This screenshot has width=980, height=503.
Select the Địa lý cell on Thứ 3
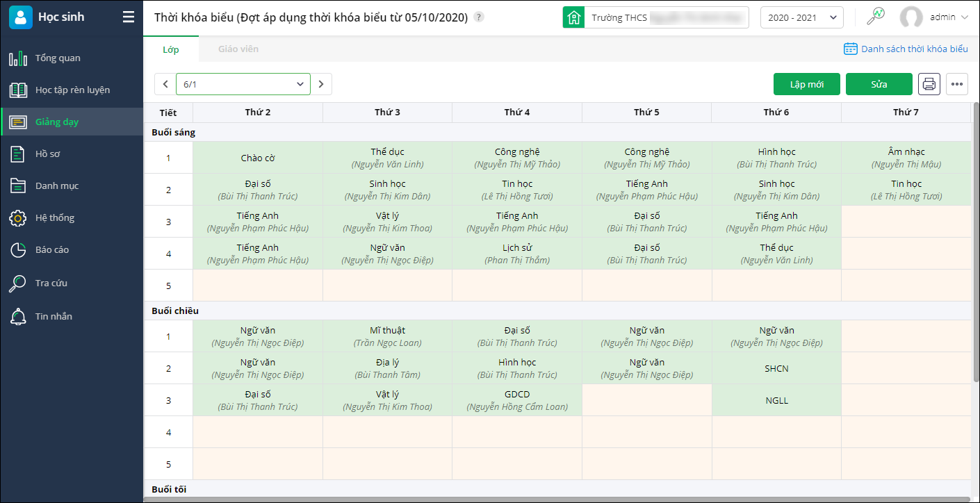(x=387, y=368)
